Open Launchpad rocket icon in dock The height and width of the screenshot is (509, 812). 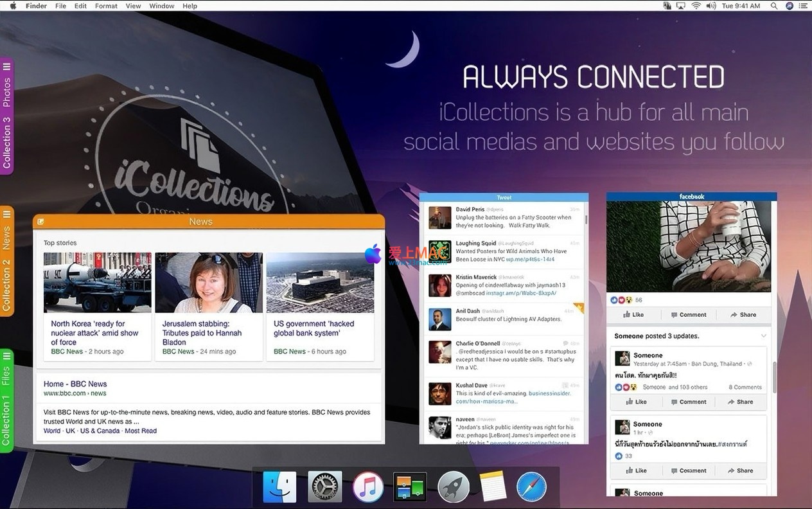pyautogui.click(x=454, y=487)
